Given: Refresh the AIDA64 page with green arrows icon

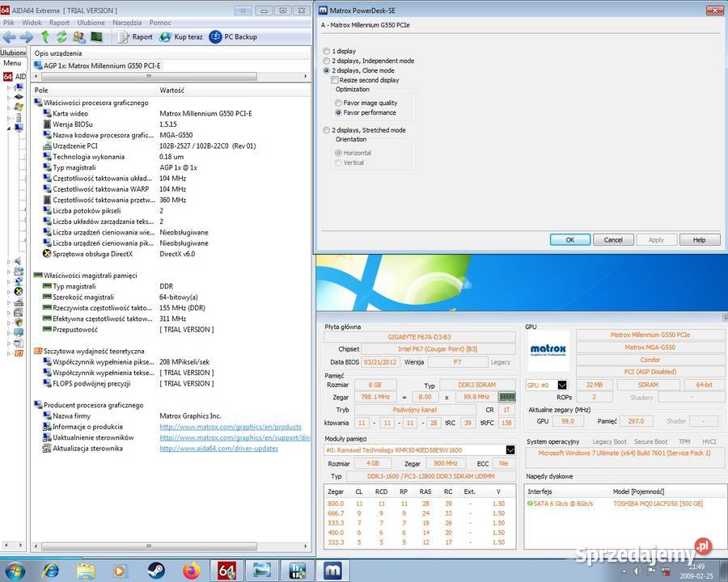Looking at the screenshot, I should 61,36.
